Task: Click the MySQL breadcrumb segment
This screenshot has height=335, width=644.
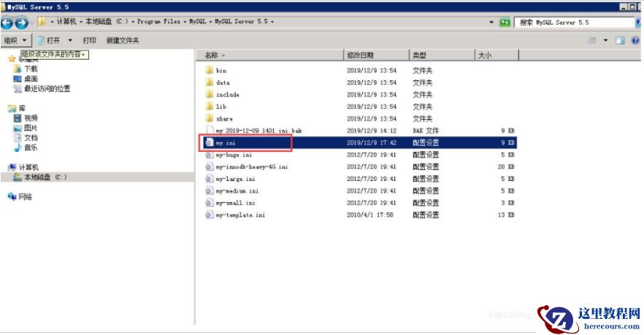Action: (198, 21)
